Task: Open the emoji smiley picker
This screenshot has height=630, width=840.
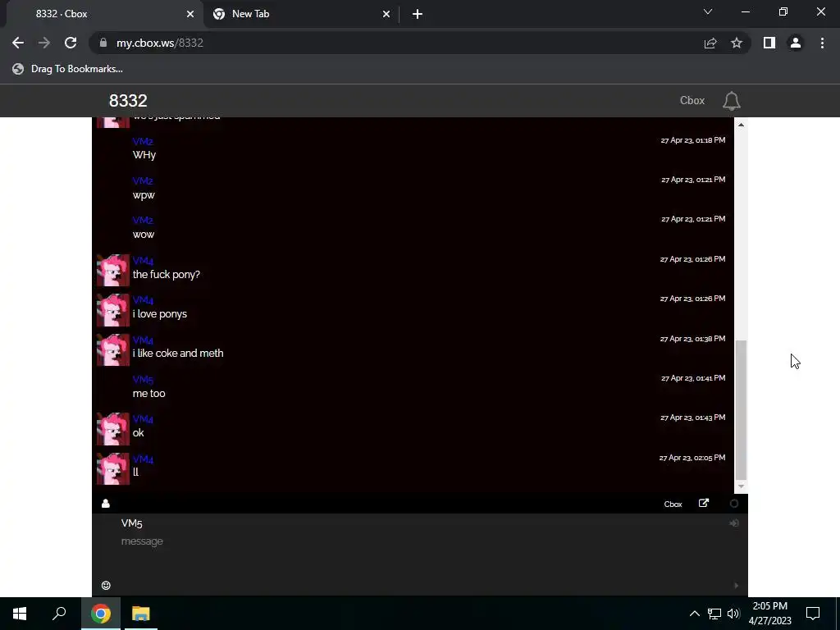Action: tap(106, 585)
